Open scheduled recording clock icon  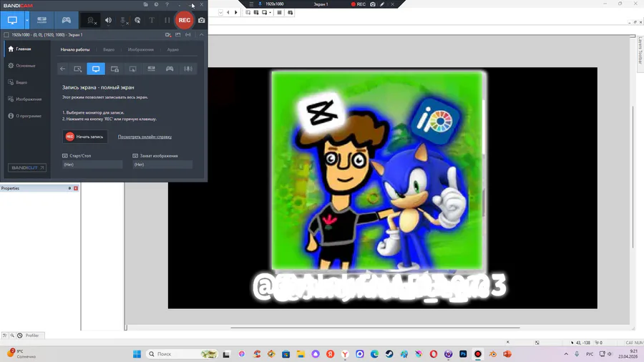pyautogui.click(x=156, y=4)
